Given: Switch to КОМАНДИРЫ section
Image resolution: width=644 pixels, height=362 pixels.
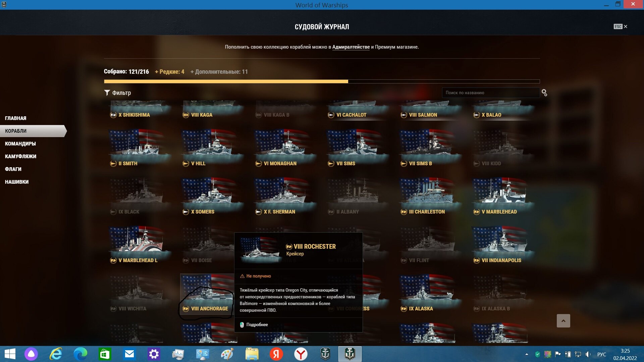Looking at the screenshot, I should (20, 144).
